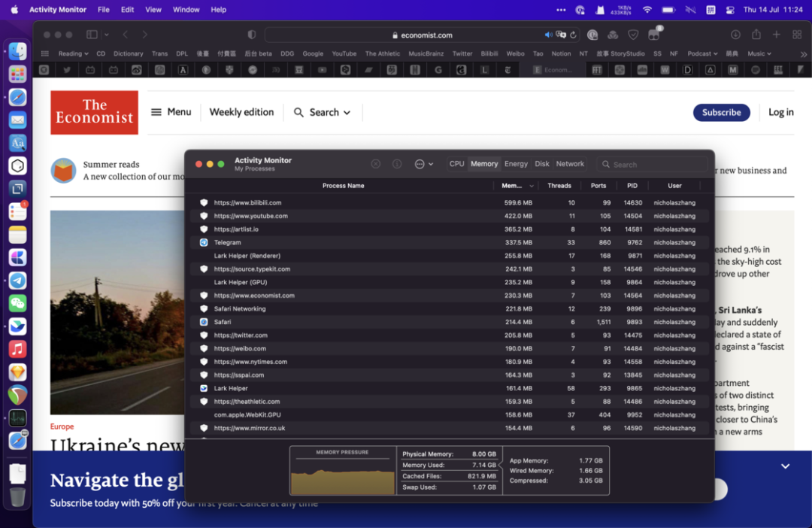Click the Log in link

pyautogui.click(x=780, y=112)
